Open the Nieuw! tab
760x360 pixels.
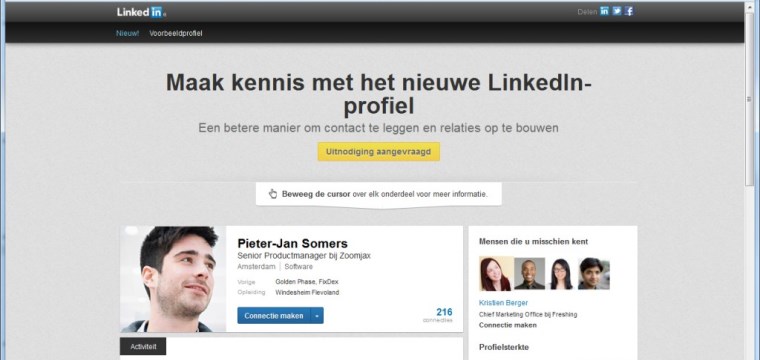[x=127, y=33]
